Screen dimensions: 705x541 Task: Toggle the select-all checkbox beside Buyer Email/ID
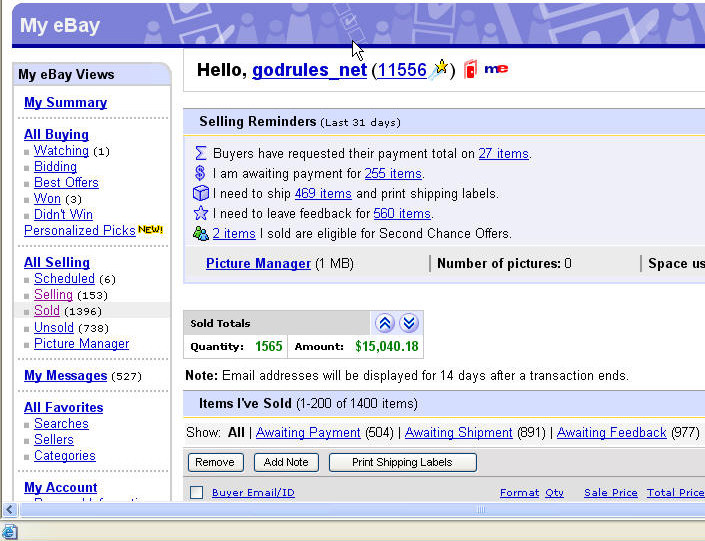click(197, 493)
